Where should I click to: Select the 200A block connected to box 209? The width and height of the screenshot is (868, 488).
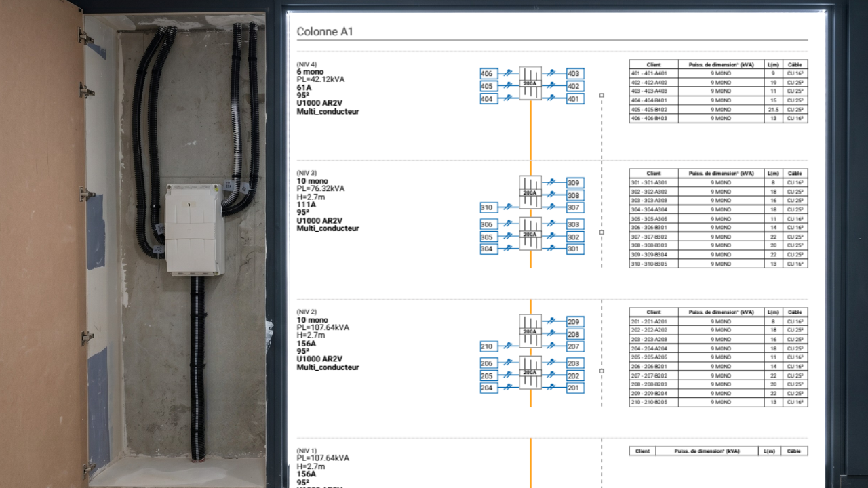(530, 331)
